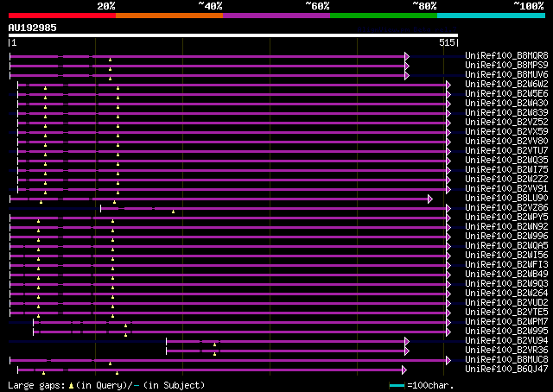Click the arrowhead ending the B2VR36 alignment
Image resolution: width=553 pixels, height=392 pixels.
[x=406, y=351]
